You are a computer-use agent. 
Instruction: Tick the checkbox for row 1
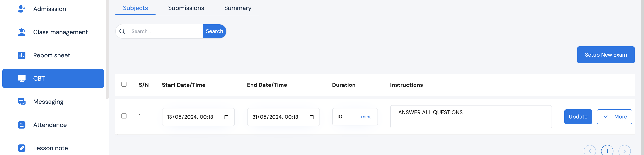coord(124,116)
